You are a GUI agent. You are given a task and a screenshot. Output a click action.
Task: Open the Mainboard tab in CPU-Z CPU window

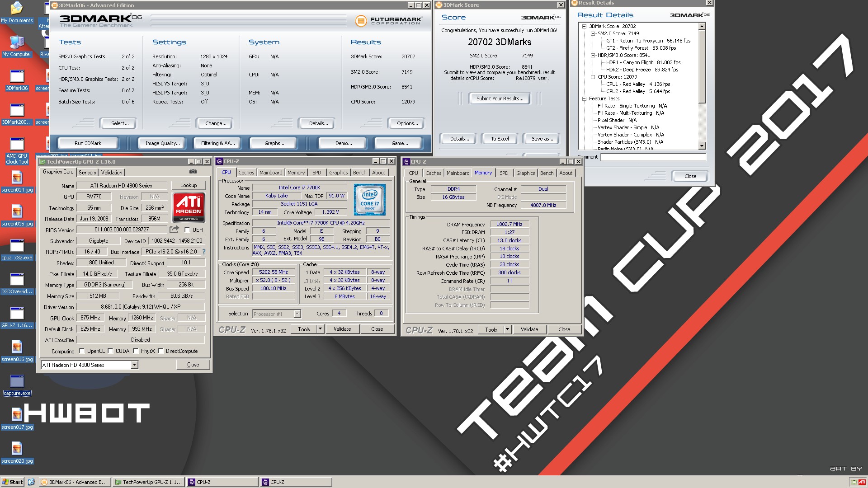point(271,173)
